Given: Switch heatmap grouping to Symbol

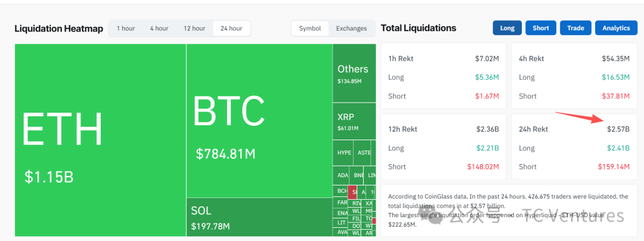Looking at the screenshot, I should (309, 28).
